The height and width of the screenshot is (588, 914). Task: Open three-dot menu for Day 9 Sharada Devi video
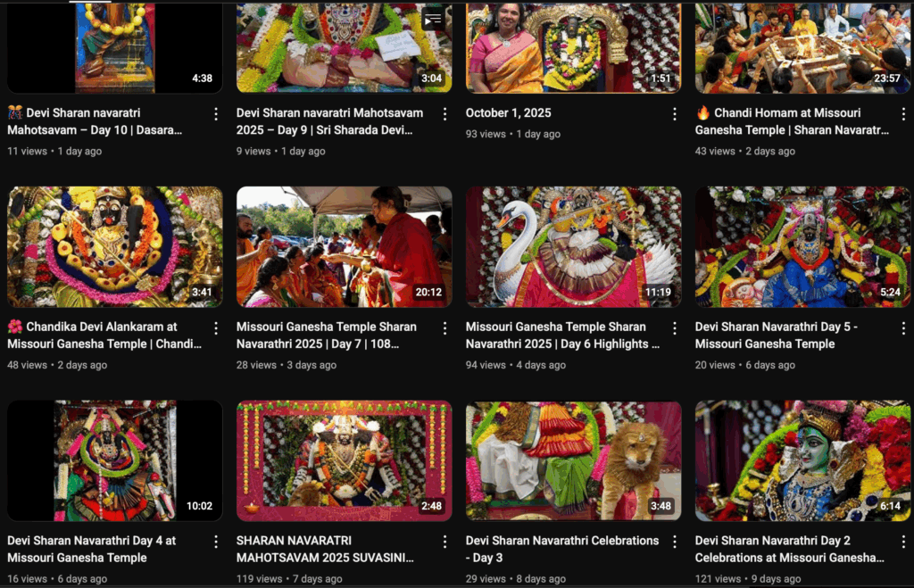click(445, 114)
